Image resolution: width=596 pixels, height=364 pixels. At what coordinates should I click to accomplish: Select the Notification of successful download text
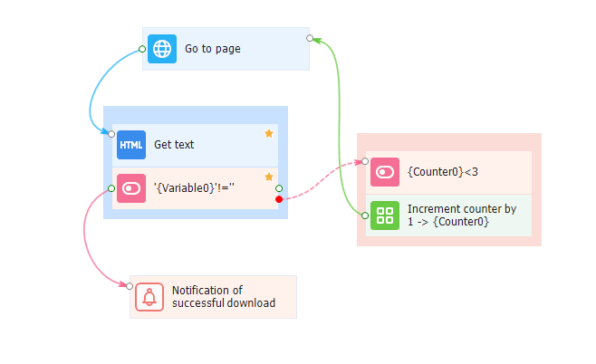[224, 297]
